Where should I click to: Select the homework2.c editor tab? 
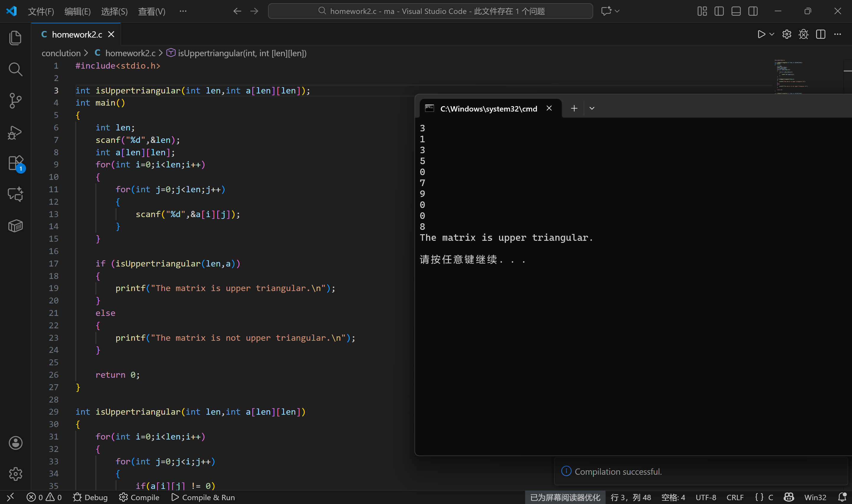point(77,34)
